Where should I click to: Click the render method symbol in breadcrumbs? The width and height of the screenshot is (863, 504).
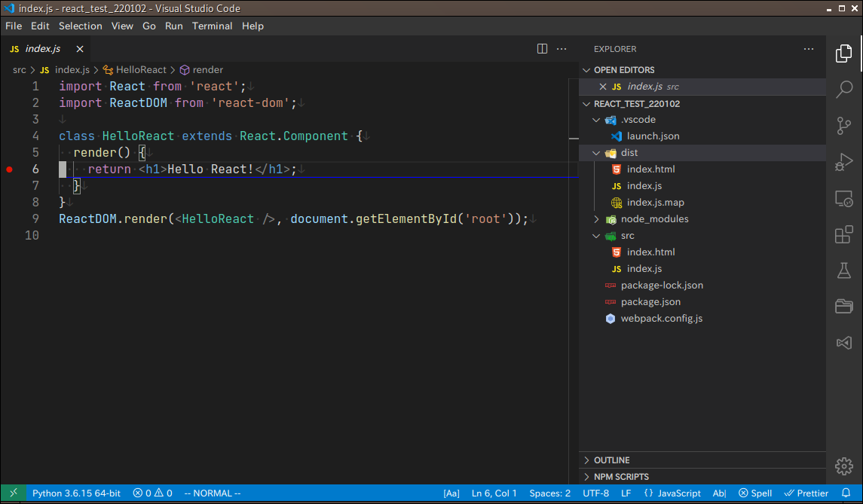tap(201, 70)
